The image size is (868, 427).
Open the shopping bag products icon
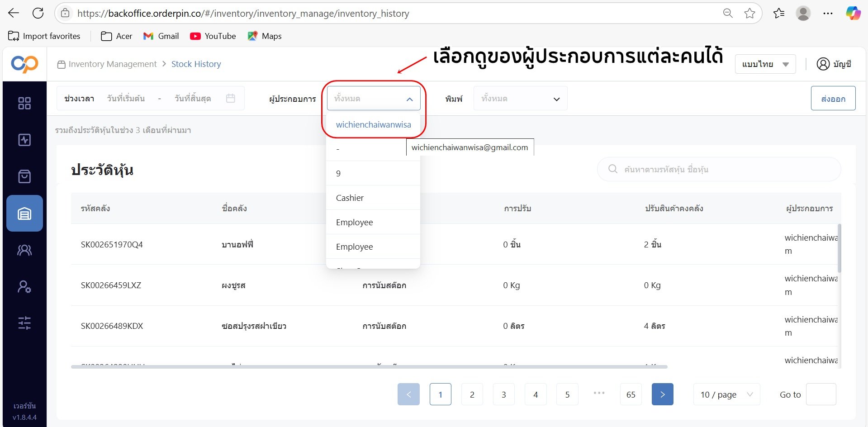click(x=24, y=176)
